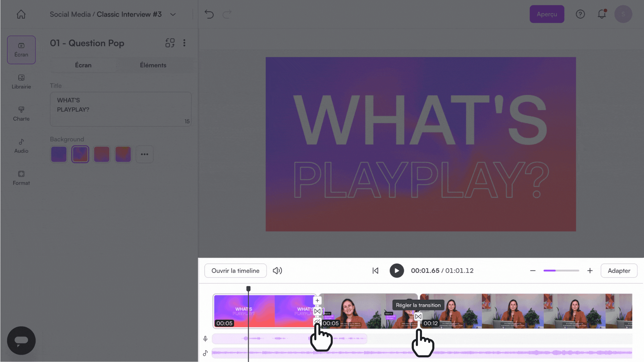644x362 pixels.
Task: Switch to the Éléments tab
Action: coord(153,65)
